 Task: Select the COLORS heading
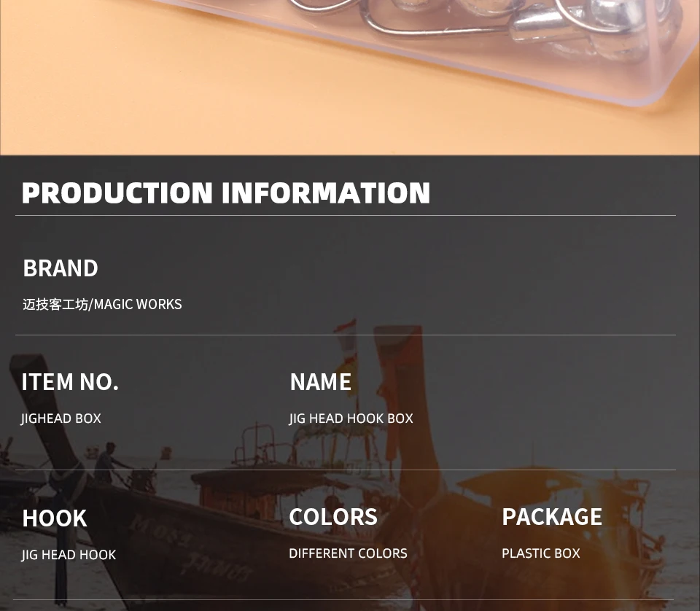(x=333, y=517)
